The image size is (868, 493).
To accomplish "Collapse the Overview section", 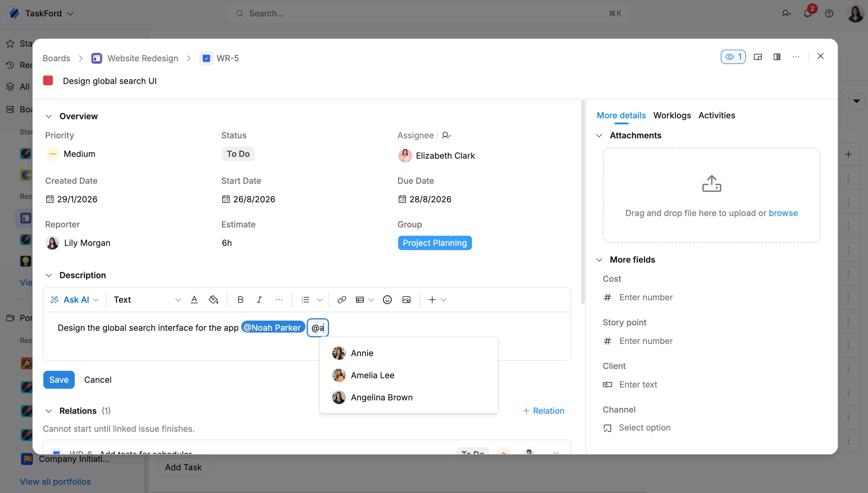I will click(x=49, y=117).
